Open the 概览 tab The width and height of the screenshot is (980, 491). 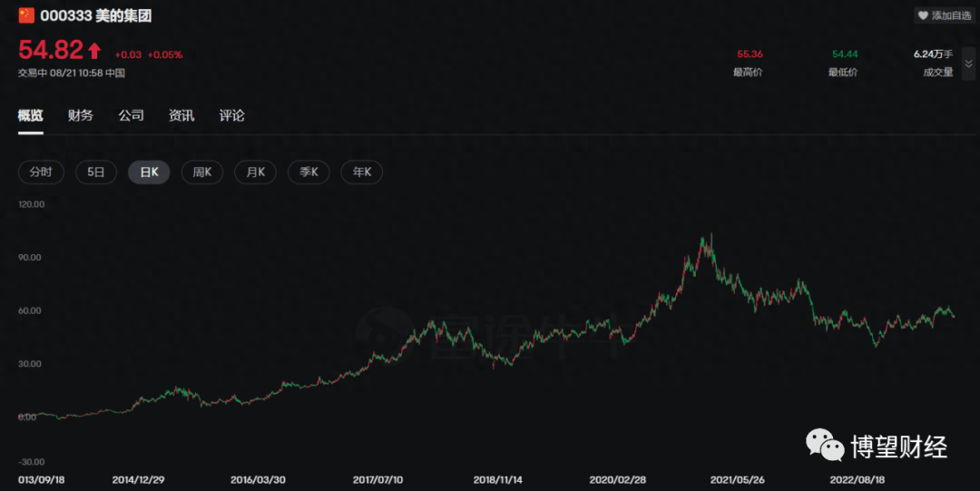click(x=30, y=115)
